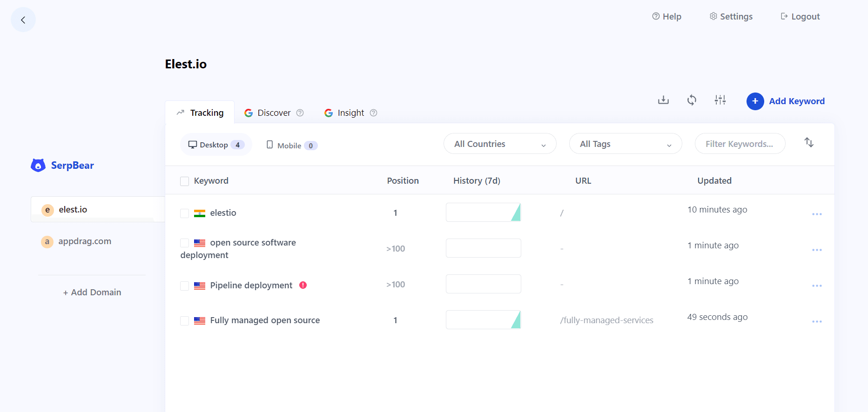Click the red error icon on Pipeline deployment
The image size is (868, 412).
[x=303, y=285]
